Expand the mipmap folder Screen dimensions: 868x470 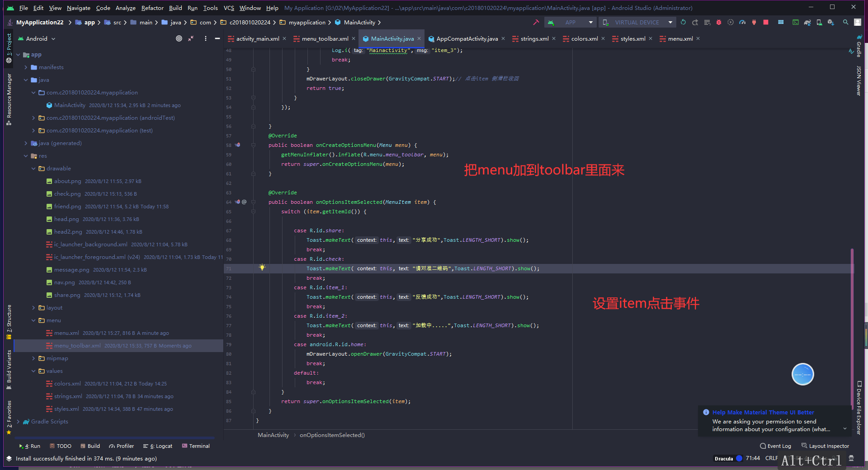[33, 358]
